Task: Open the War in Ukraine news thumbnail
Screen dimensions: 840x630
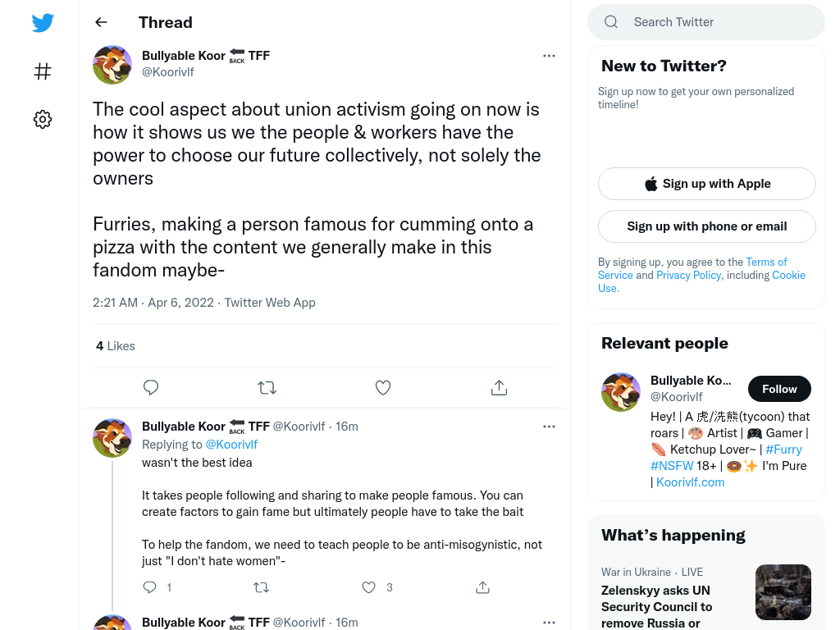Action: tap(783, 592)
